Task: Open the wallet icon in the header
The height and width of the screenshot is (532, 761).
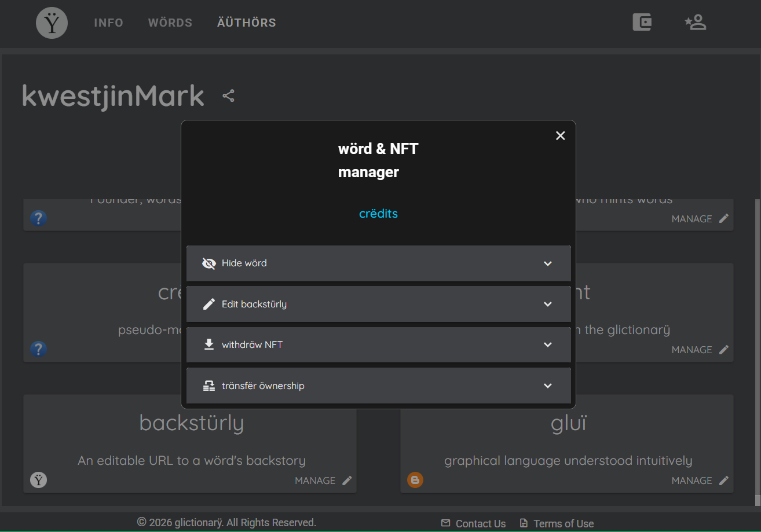Action: [x=642, y=23]
